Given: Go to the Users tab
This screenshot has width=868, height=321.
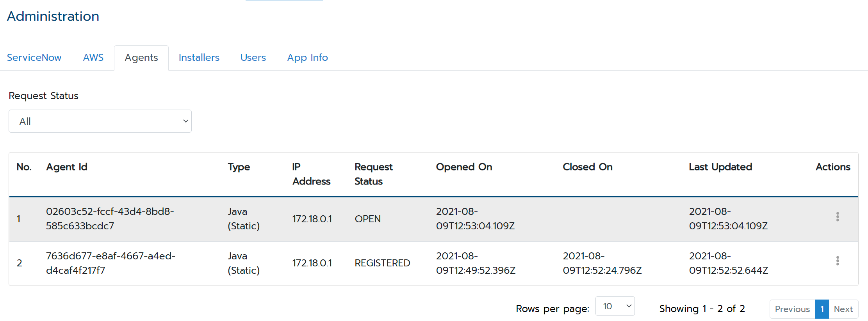Looking at the screenshot, I should (253, 57).
